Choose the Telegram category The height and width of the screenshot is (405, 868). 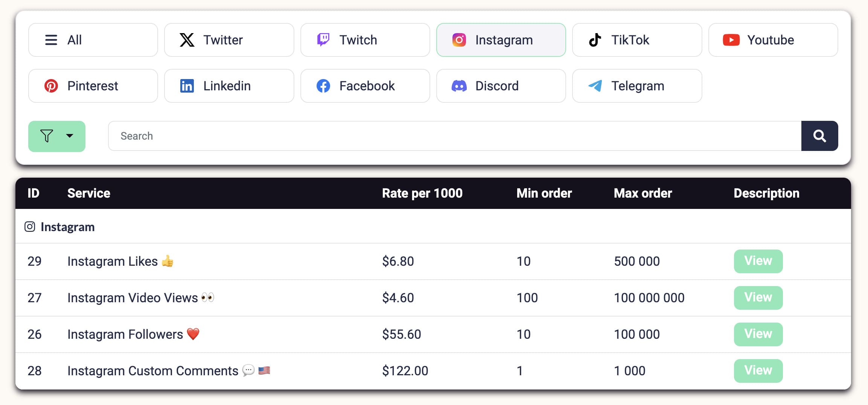637,86
